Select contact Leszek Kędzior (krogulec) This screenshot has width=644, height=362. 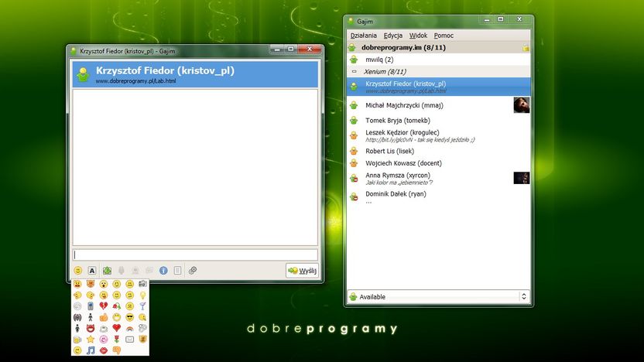click(438, 136)
